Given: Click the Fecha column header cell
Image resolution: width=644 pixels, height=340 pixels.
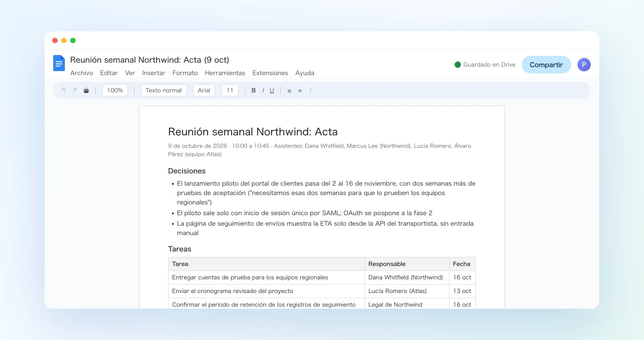Looking at the screenshot, I should click(x=462, y=264).
